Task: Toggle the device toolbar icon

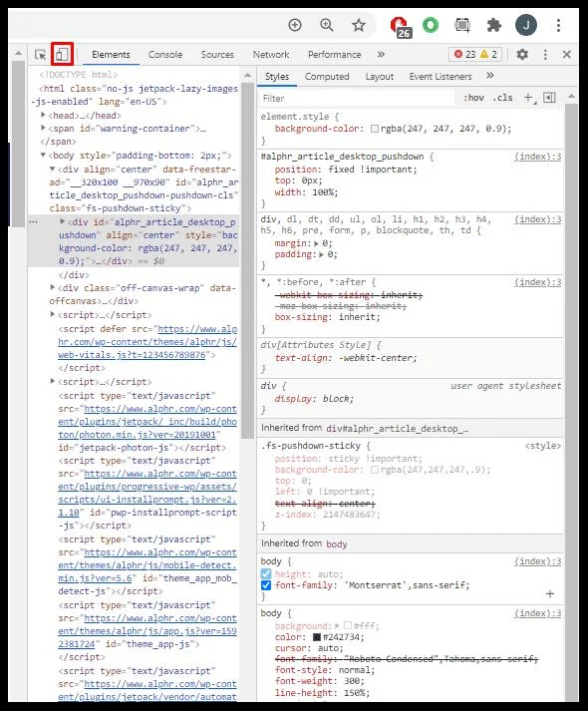Action: tap(62, 55)
